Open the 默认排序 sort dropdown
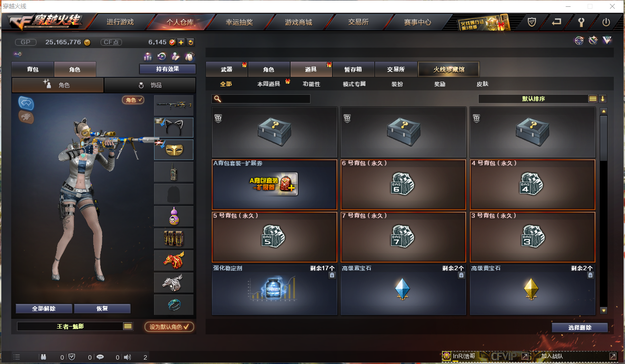Viewport: 625px width, 364px height. tap(533, 99)
